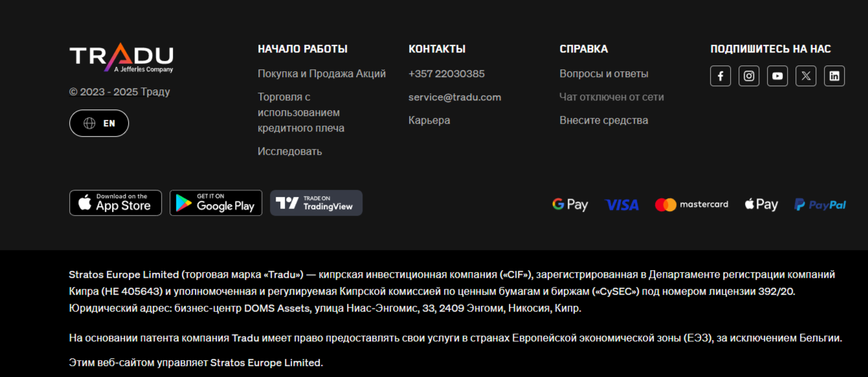Viewport: 868px width, 377px height.
Task: Open Вопросы и ответы link
Action: point(604,74)
